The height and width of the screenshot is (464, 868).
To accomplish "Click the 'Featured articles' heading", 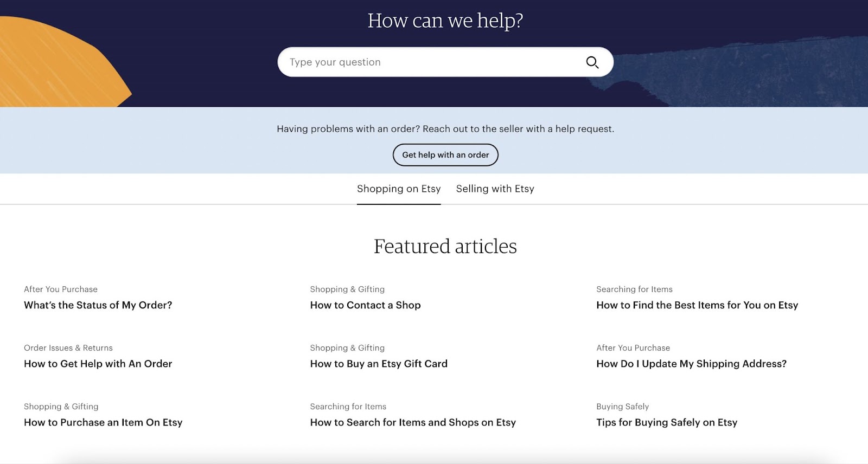I will tap(445, 247).
